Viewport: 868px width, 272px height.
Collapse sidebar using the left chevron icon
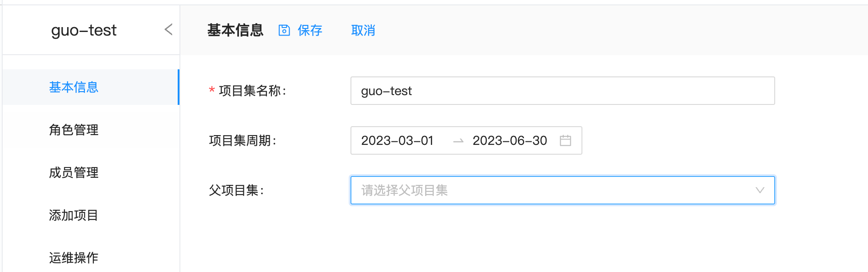pyautogui.click(x=167, y=29)
